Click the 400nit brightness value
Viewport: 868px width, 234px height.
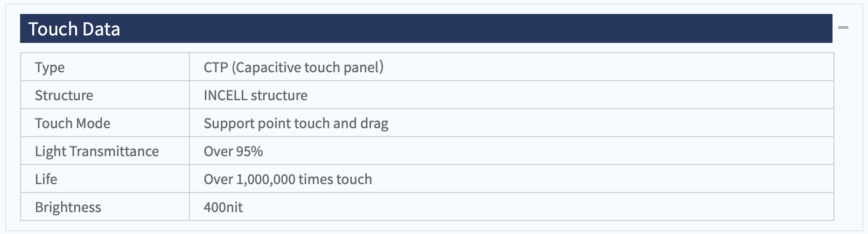(x=223, y=207)
